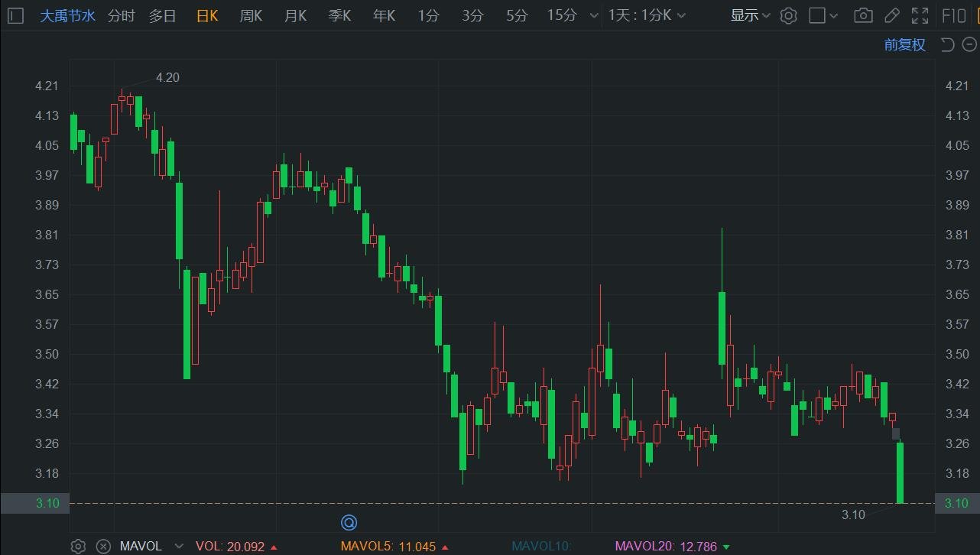Select the 年K yearly tab
980x555 pixels.
click(384, 15)
